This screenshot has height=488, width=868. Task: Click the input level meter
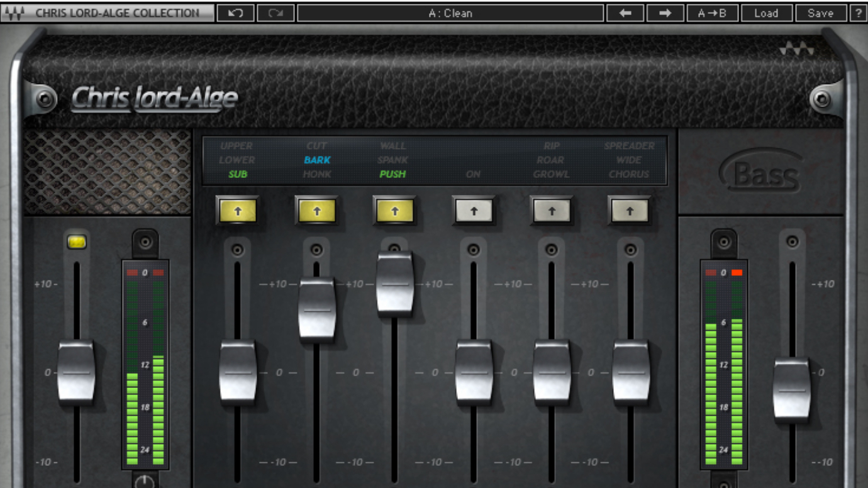click(x=145, y=364)
